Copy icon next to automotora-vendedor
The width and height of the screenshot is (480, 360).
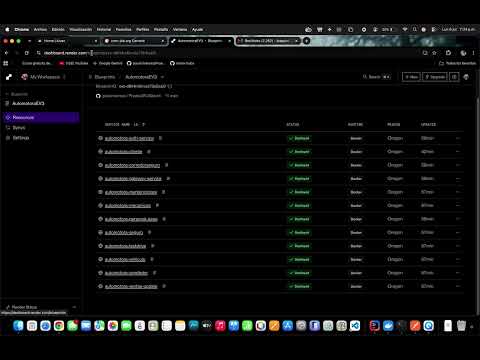[154, 273]
